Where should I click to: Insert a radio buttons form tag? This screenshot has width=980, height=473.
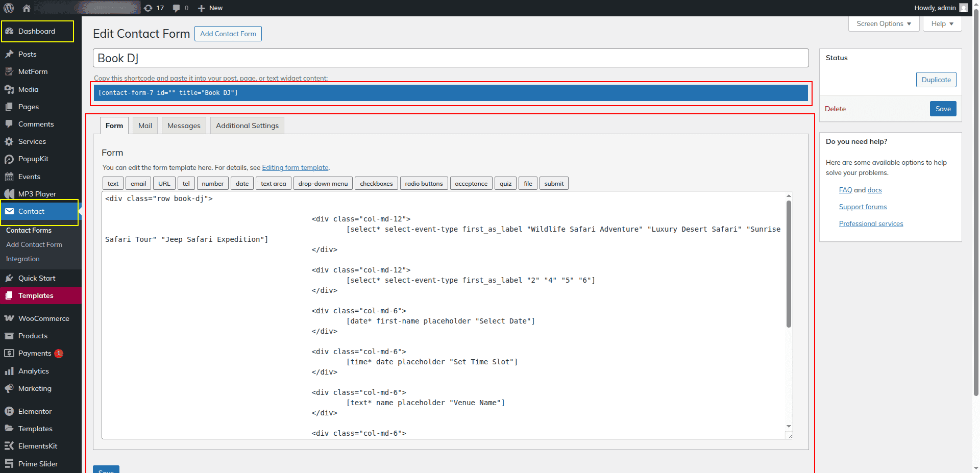424,184
